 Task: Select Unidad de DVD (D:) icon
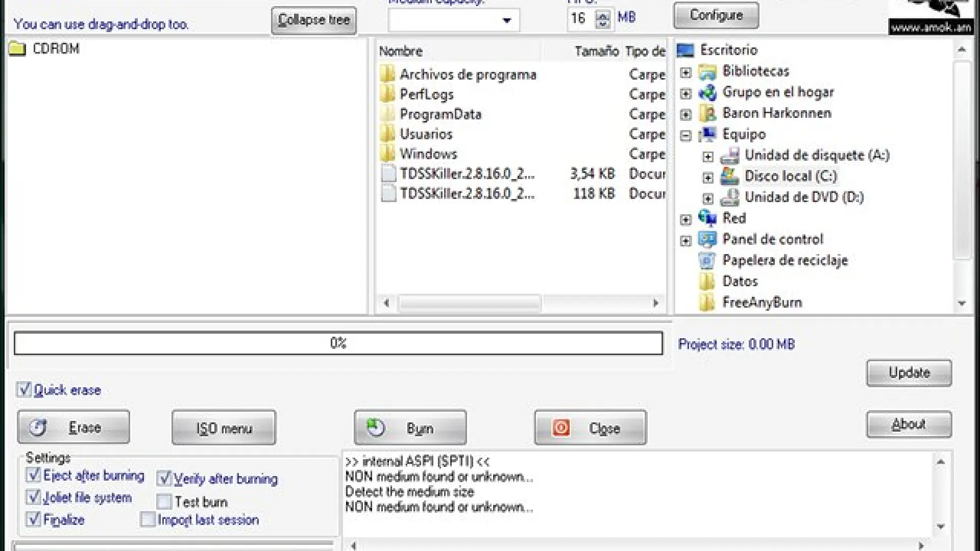coord(729,197)
